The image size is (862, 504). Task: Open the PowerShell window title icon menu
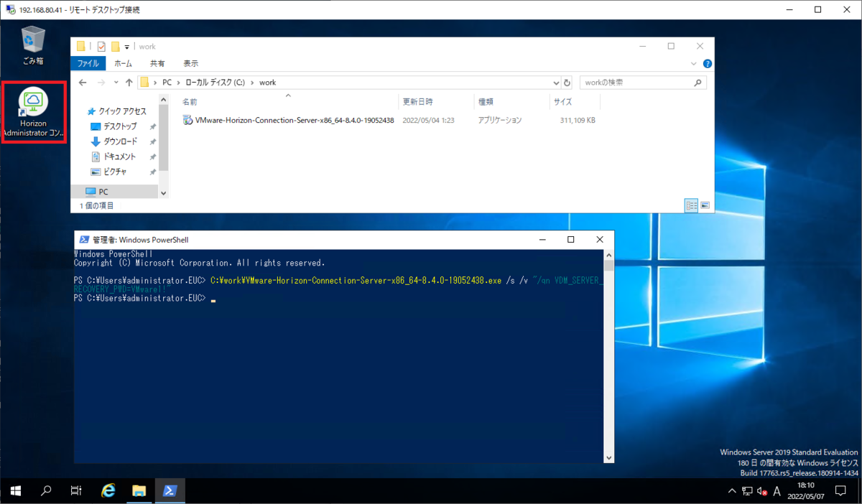coord(84,240)
